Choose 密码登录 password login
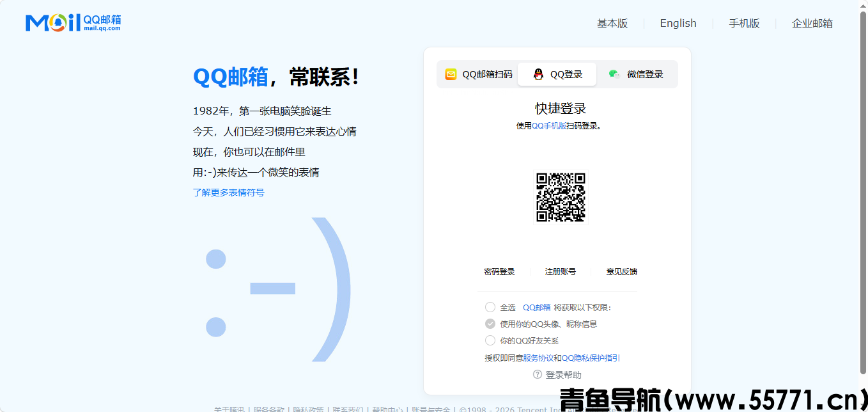 point(499,272)
